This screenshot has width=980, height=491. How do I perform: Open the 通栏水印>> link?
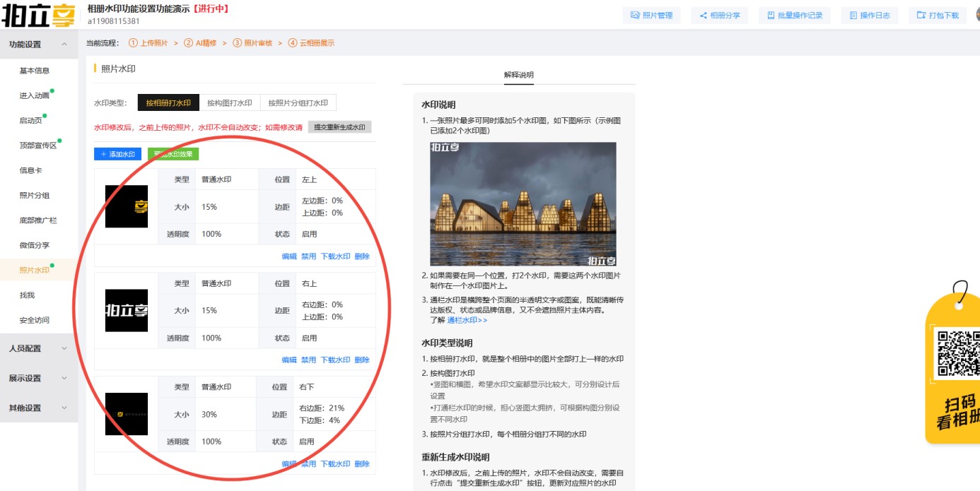coord(467,320)
